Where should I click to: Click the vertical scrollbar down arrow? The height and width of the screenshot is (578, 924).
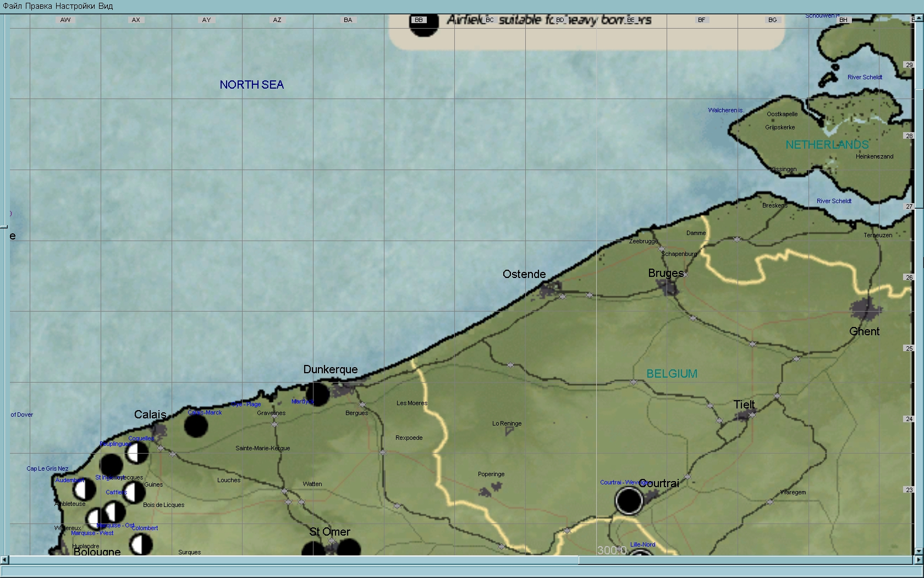click(x=920, y=551)
